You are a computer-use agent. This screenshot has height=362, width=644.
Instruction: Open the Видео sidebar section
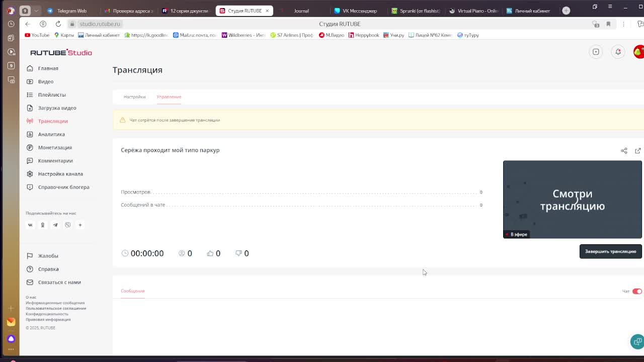pos(45,81)
